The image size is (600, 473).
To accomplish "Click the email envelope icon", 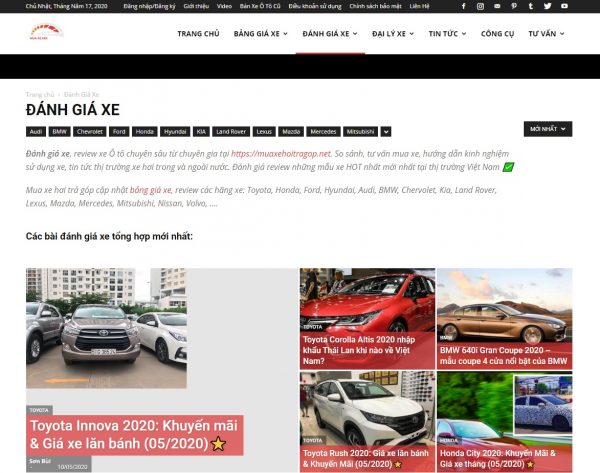I will pyautogui.click(x=497, y=6).
